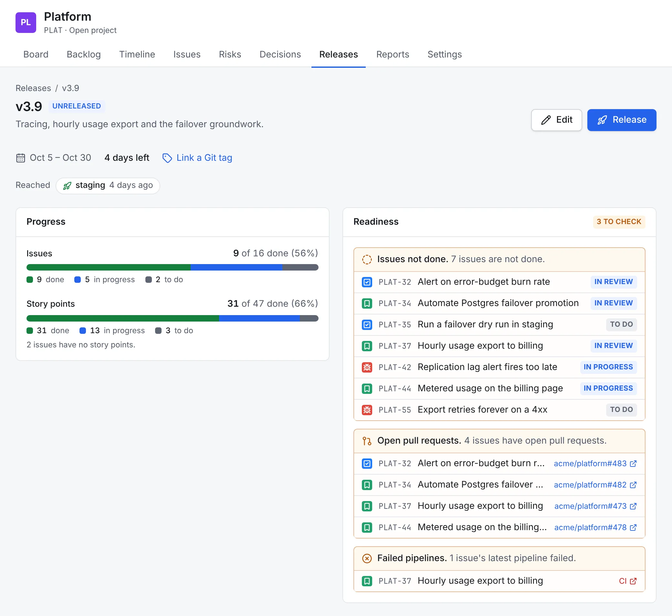The width and height of the screenshot is (672, 616).
Task: Click TO DO status on PLAT-55 row
Action: tap(621, 410)
